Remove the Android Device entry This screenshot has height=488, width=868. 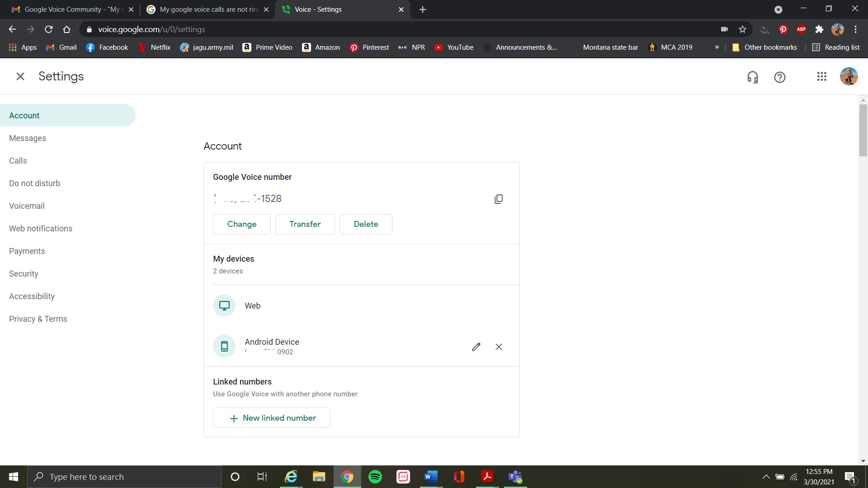point(499,347)
